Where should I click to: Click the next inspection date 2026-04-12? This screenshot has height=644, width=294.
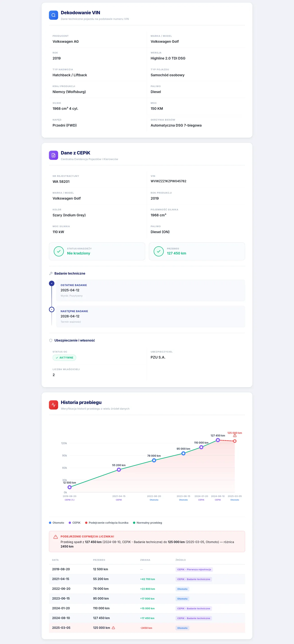point(70,316)
